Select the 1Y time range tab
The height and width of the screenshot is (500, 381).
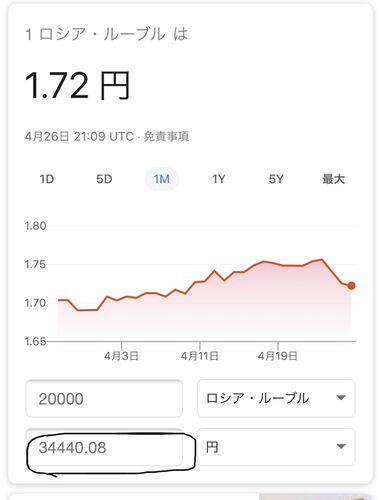219,179
